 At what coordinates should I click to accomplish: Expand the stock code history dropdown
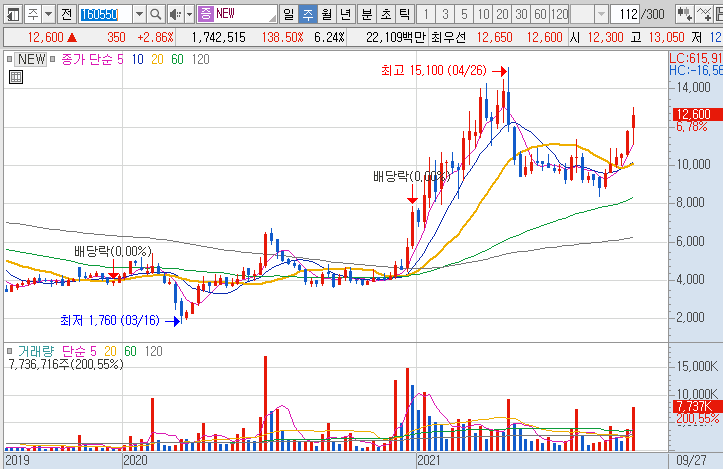pyautogui.click(x=139, y=14)
